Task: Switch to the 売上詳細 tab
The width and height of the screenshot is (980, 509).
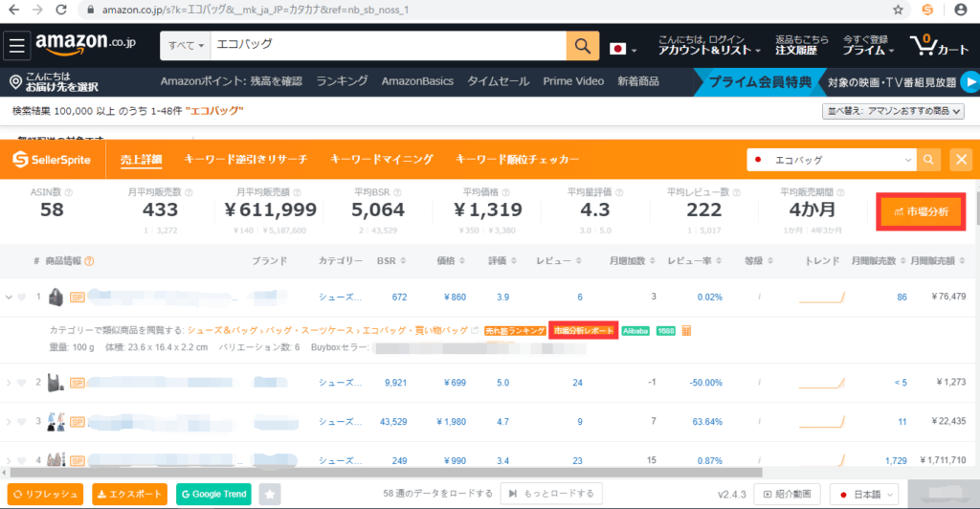Action: [x=142, y=160]
